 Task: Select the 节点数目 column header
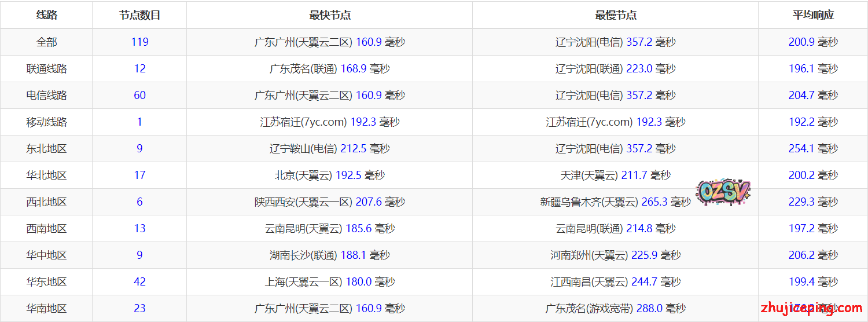pos(139,15)
